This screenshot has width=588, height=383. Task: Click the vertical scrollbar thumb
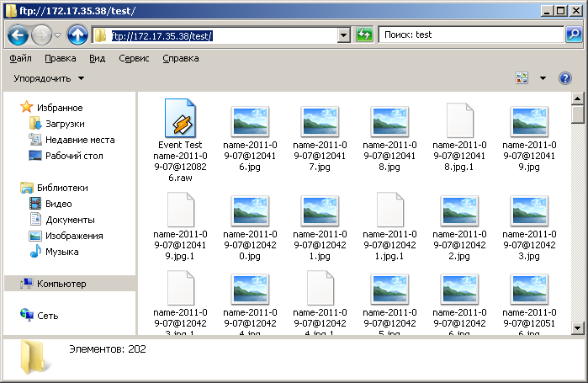(578, 114)
